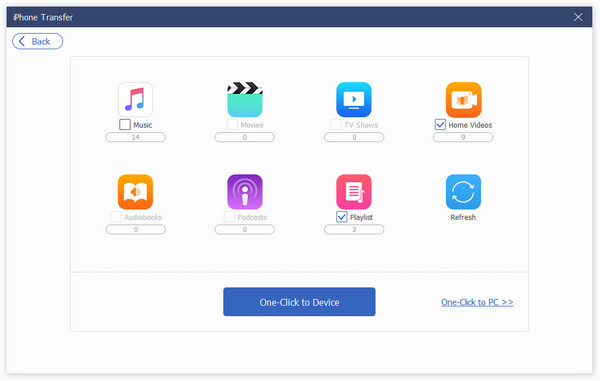The width and height of the screenshot is (600, 381).
Task: Enable the Music checkbox
Action: pyautogui.click(x=125, y=124)
